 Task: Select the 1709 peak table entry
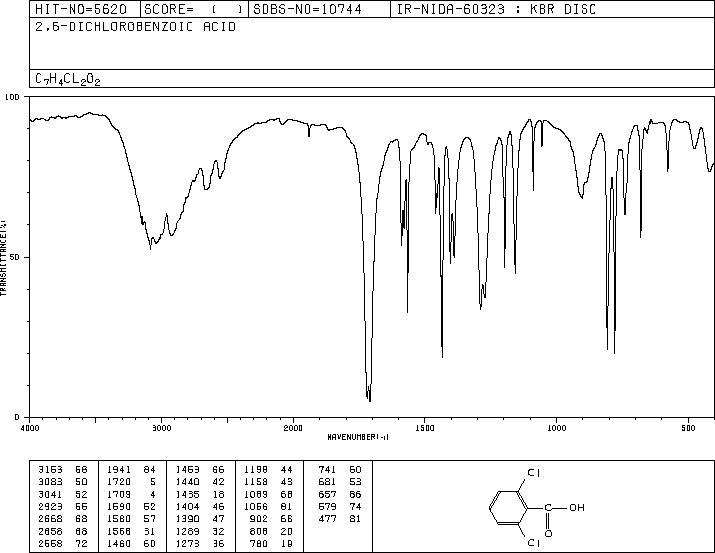pos(132,494)
